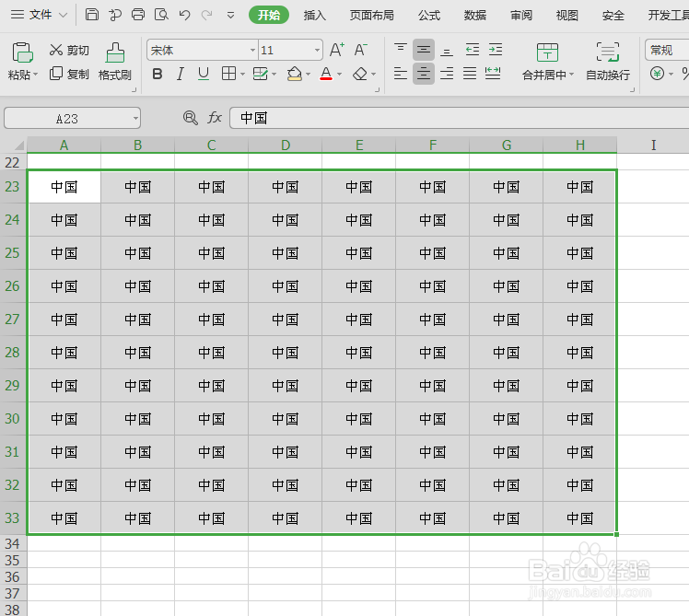Screen dimensions: 689x616
Task: Expand Merge and Center dropdown arrow
Action: (x=572, y=75)
